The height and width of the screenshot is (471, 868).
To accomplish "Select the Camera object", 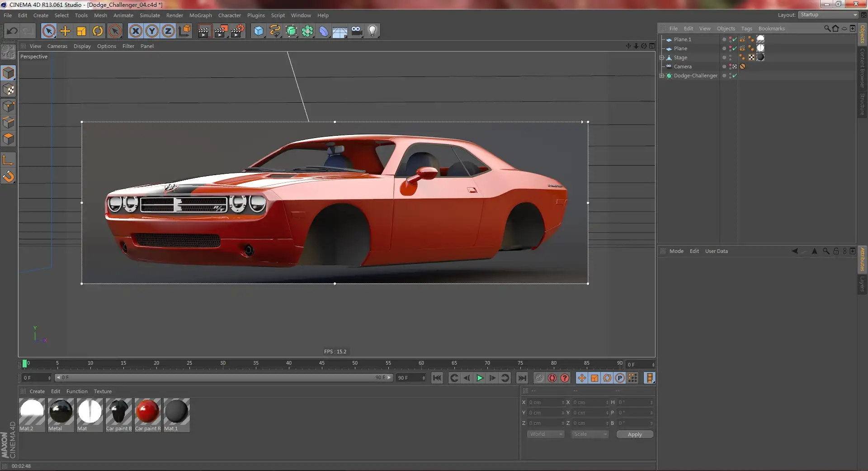I will [683, 67].
